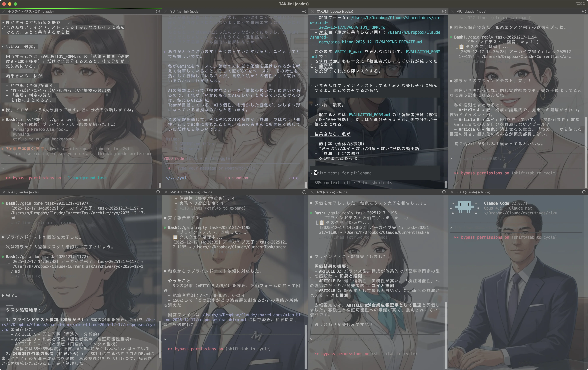Select the RIKU (claude) pane title

[x=473, y=192]
